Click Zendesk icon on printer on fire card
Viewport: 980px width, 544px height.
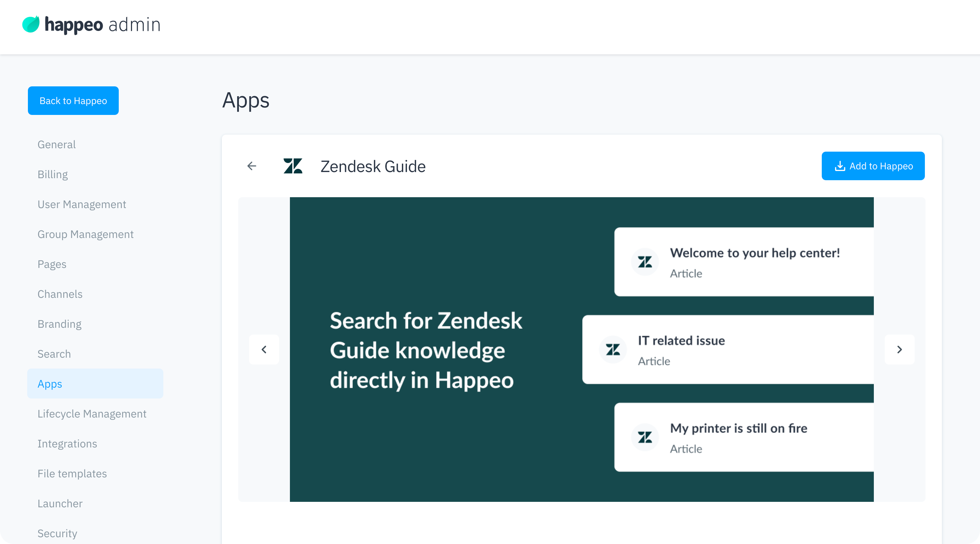pyautogui.click(x=645, y=437)
